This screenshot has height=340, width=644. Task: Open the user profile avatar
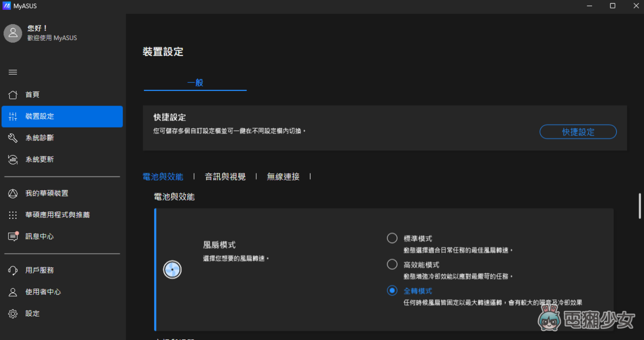13,34
